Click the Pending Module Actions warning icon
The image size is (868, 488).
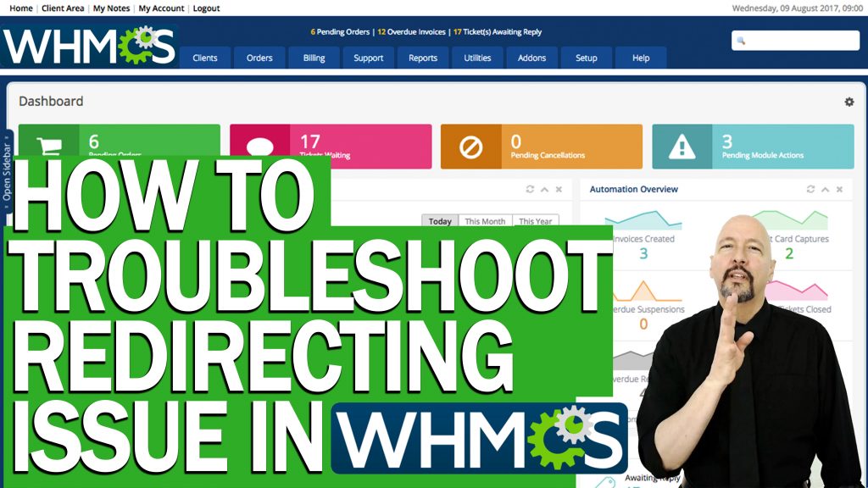[x=682, y=147]
